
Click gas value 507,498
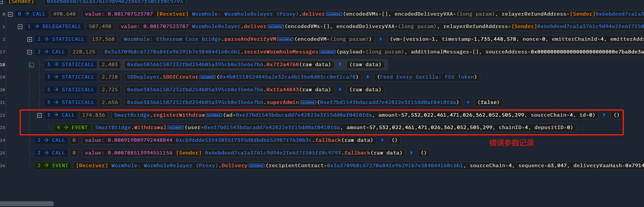pyautogui.click(x=100, y=27)
